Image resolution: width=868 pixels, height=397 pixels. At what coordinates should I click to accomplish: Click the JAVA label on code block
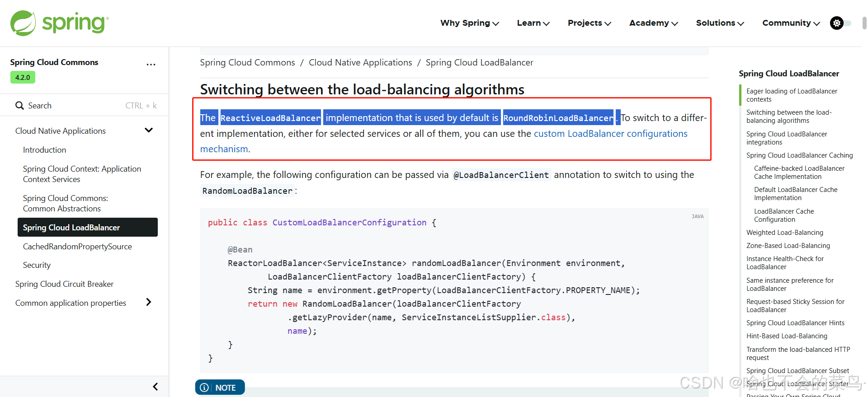point(698,216)
